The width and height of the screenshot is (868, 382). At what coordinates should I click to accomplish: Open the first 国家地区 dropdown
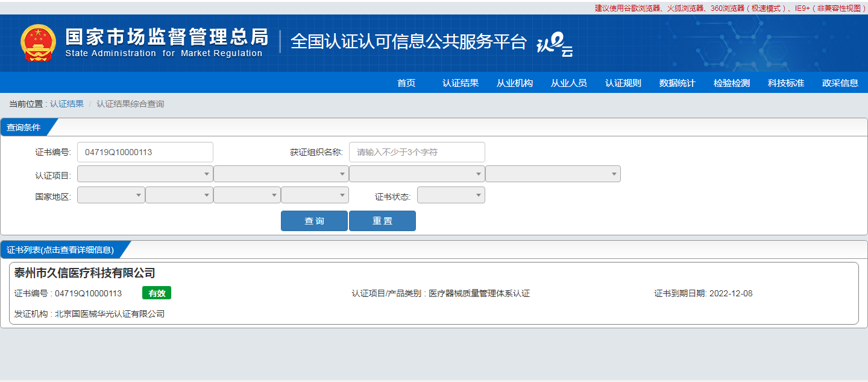click(x=111, y=195)
